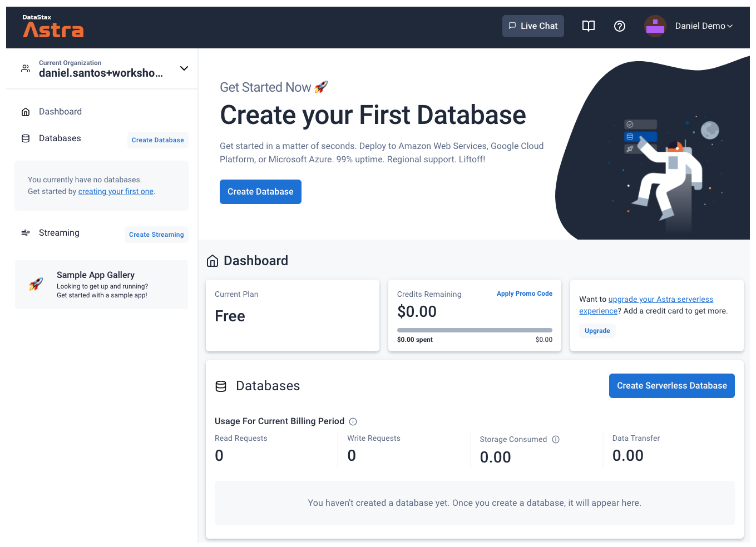Click the home icon by the Dashboard heading
Screen dimensions: 756x547
click(x=213, y=261)
